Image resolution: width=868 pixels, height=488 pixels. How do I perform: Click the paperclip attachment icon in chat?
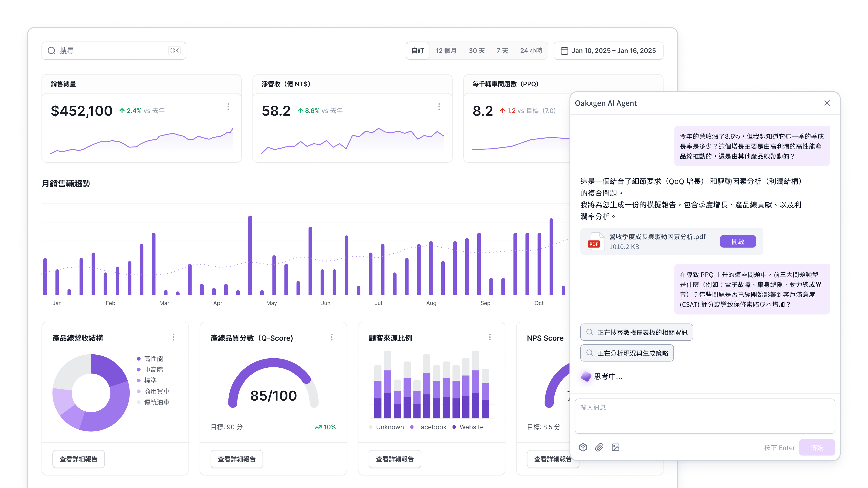[599, 447]
